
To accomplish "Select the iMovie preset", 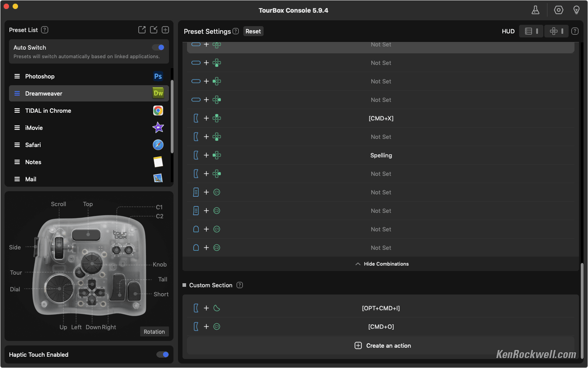I will pyautogui.click(x=34, y=128).
